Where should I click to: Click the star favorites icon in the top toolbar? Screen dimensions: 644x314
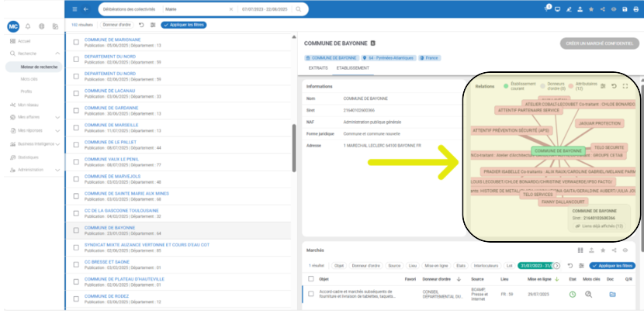point(592,9)
